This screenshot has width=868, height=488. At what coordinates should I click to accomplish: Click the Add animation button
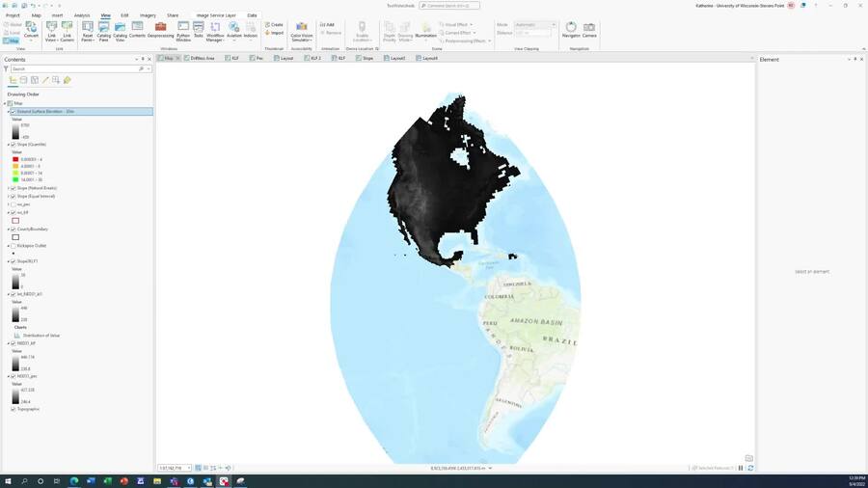pyautogui.click(x=328, y=24)
